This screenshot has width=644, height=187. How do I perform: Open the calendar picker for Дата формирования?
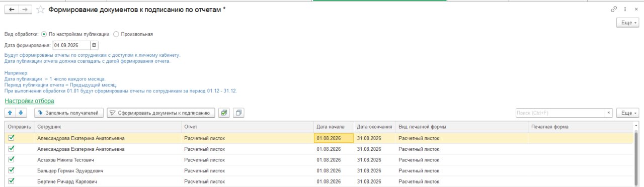tap(94, 45)
